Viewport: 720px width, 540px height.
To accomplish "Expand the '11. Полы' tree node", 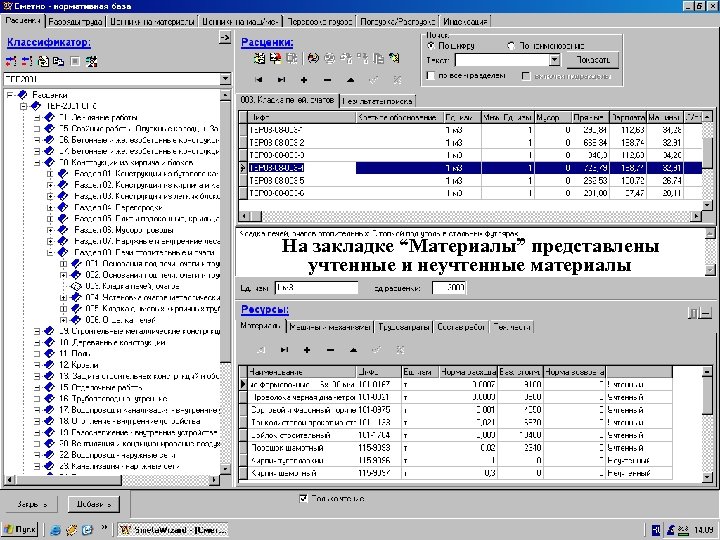I will point(37,354).
